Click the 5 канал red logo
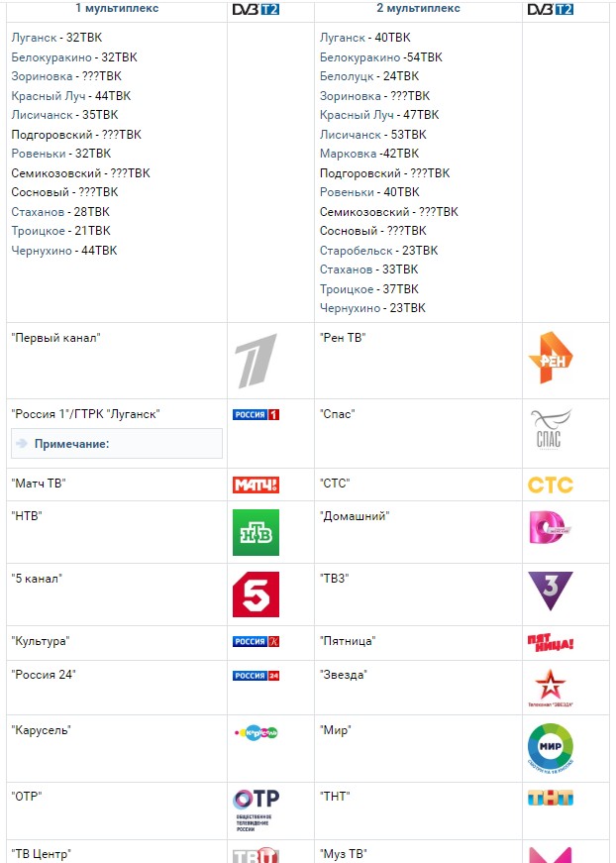Viewport: 616px width, 863px height. (256, 593)
